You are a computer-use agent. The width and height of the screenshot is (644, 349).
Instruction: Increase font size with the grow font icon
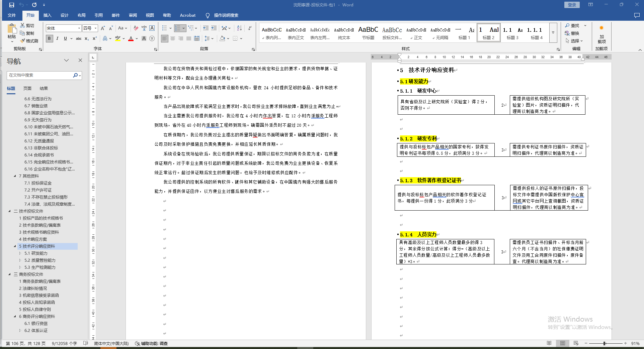point(103,28)
